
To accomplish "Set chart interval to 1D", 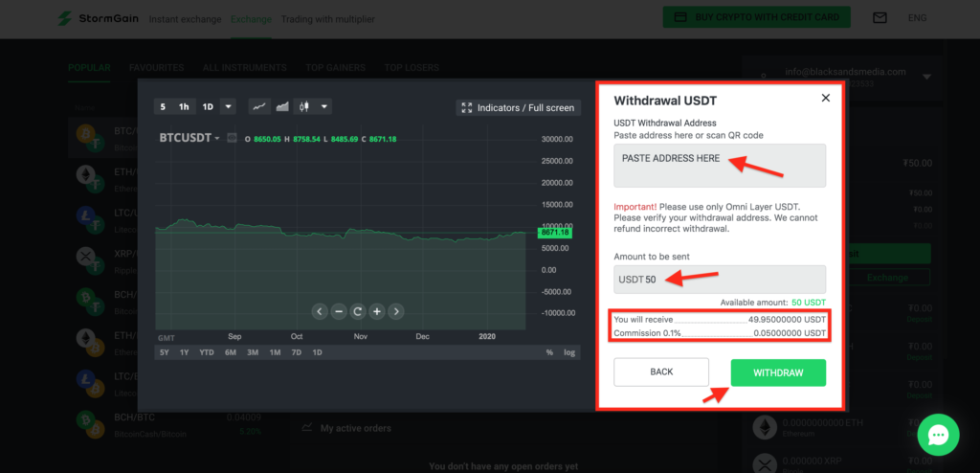I will click(208, 107).
